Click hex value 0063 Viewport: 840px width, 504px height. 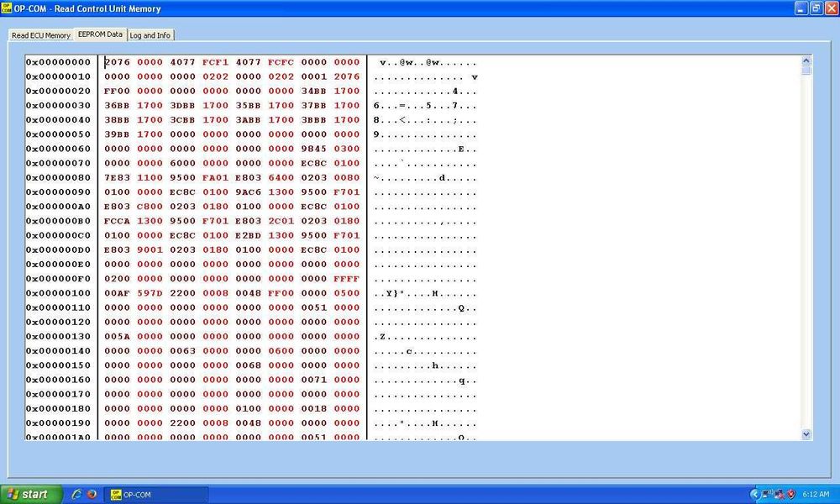tap(182, 351)
